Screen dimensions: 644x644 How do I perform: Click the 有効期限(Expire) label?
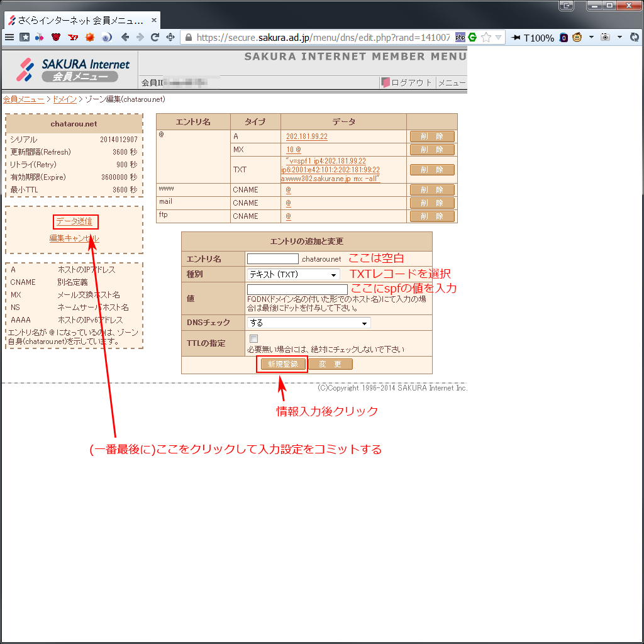38,177
